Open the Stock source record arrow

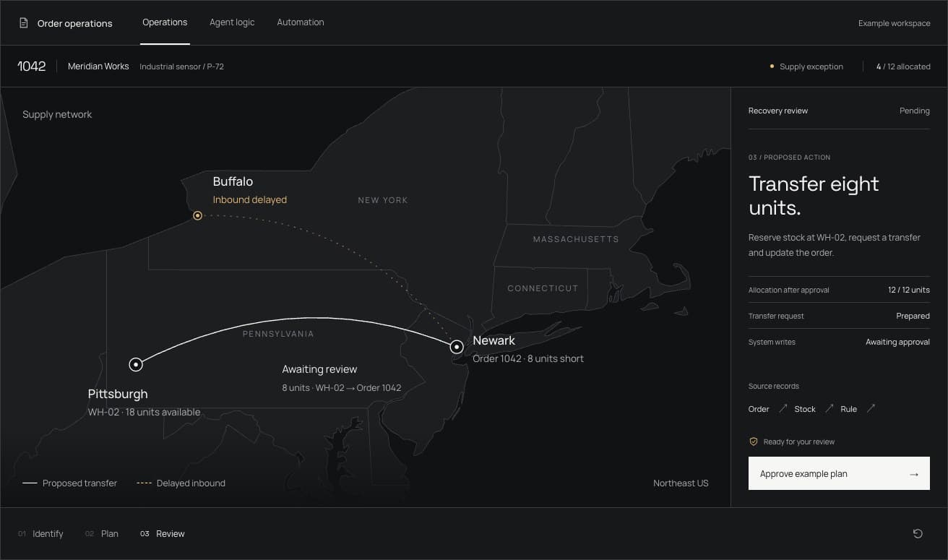829,409
